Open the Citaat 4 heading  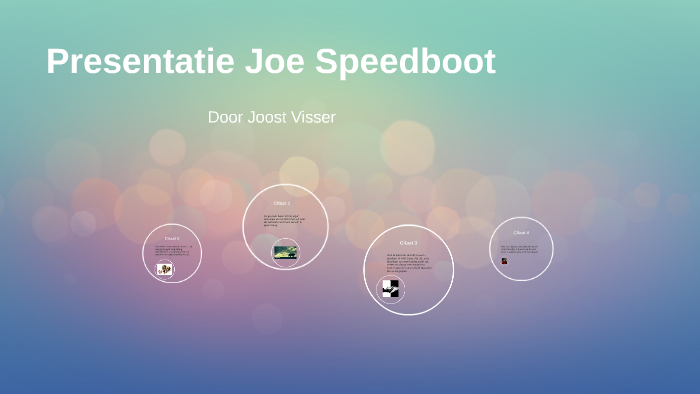pyautogui.click(x=521, y=233)
